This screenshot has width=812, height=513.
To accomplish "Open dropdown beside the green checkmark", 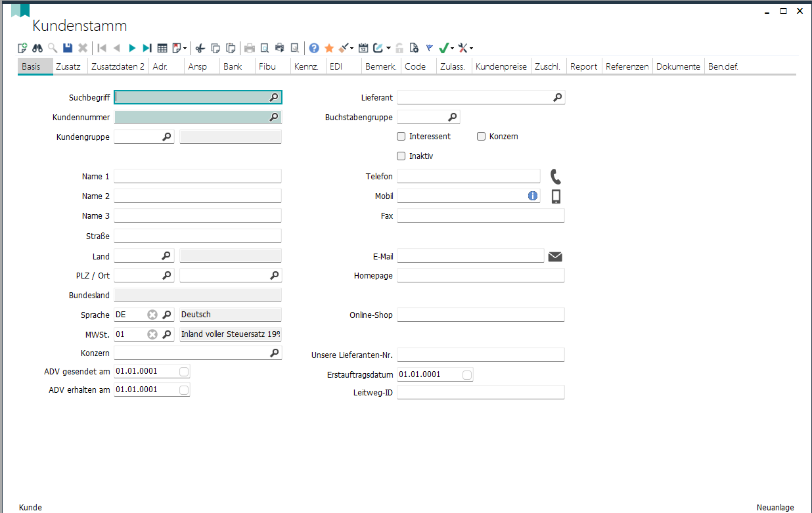I will coord(452,49).
